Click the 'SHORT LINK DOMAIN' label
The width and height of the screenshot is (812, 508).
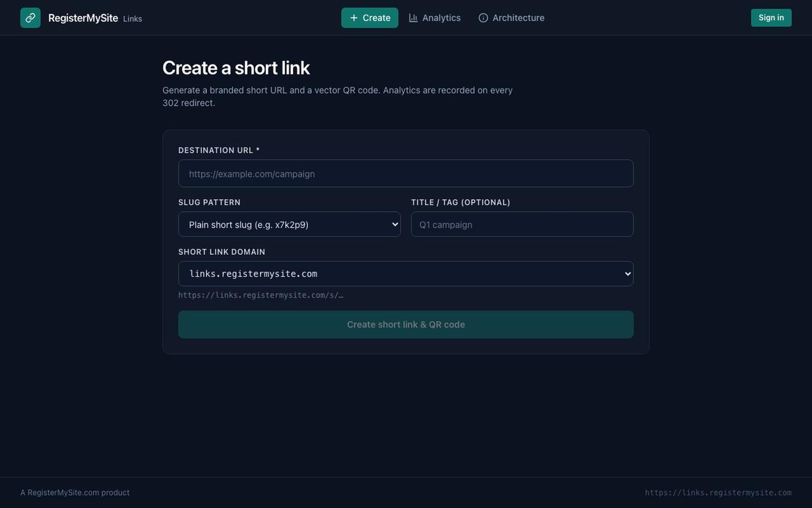coord(222,252)
